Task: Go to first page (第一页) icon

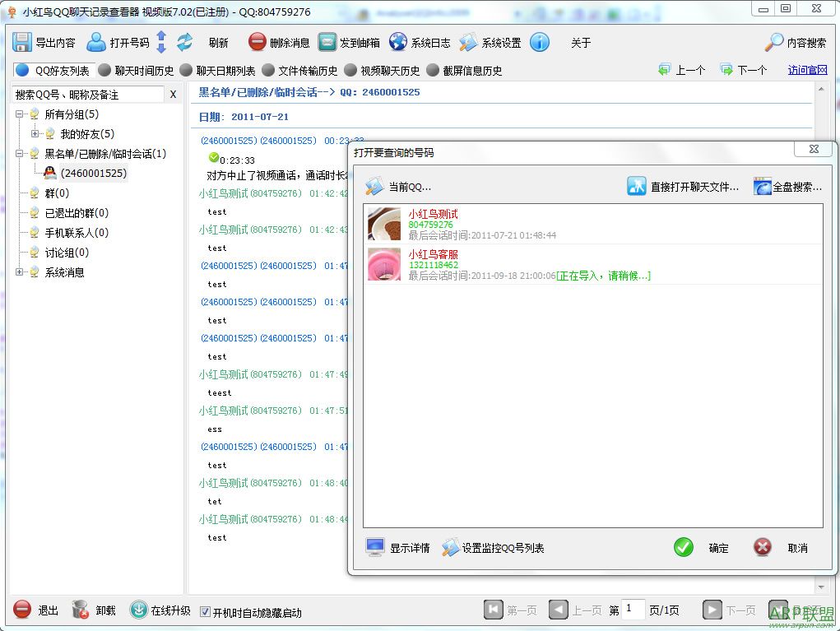Action: [x=494, y=610]
